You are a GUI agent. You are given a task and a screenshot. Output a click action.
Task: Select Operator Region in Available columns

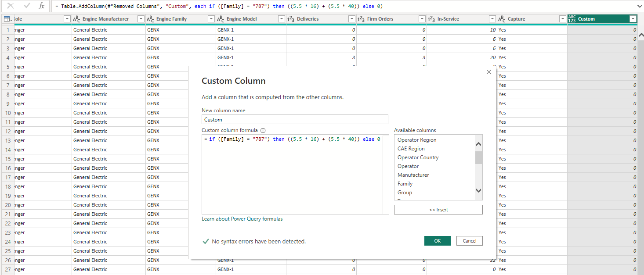417,140
